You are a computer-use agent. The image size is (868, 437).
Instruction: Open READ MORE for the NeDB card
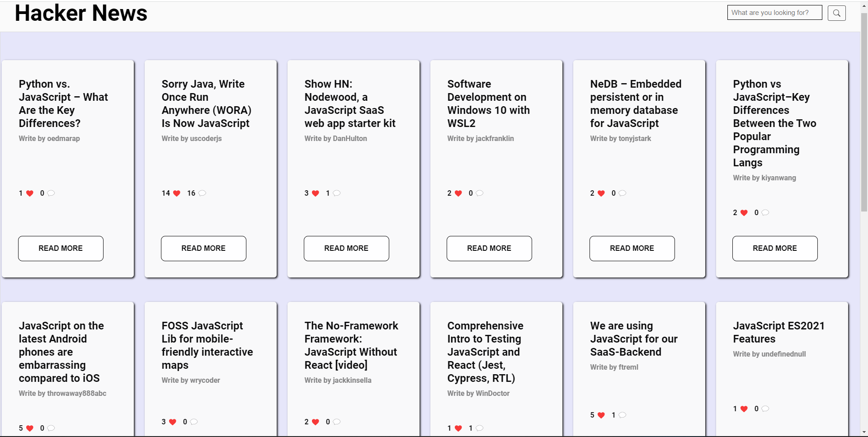(632, 249)
